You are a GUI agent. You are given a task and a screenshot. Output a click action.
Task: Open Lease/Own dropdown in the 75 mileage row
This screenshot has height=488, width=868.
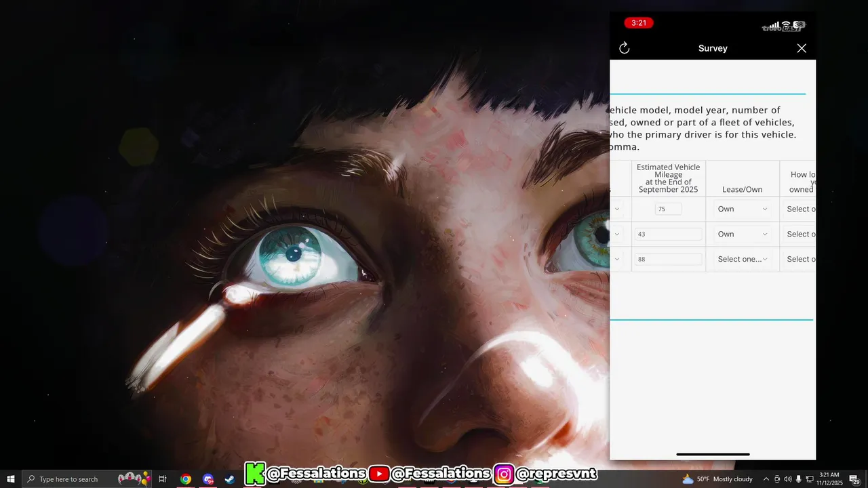pos(743,209)
